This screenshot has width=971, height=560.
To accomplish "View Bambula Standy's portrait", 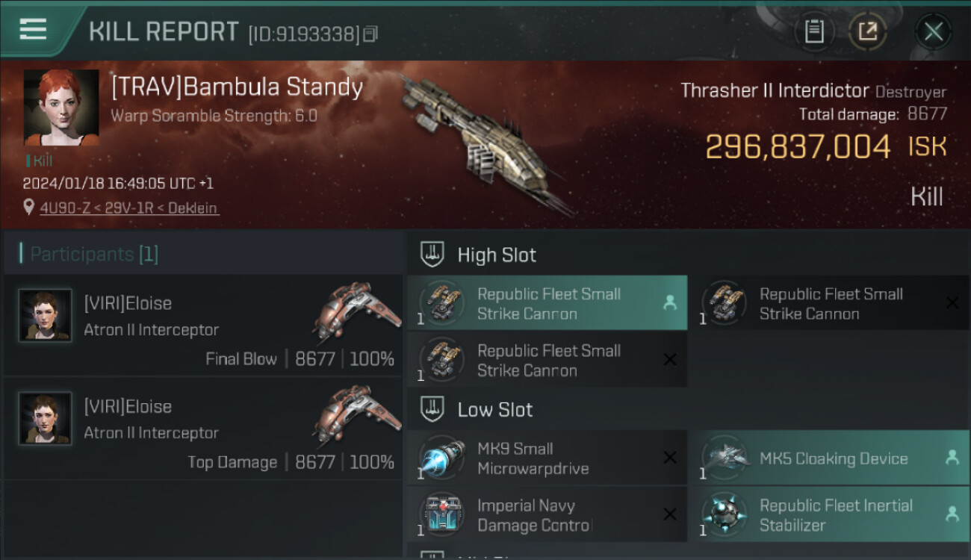I will tap(61, 108).
